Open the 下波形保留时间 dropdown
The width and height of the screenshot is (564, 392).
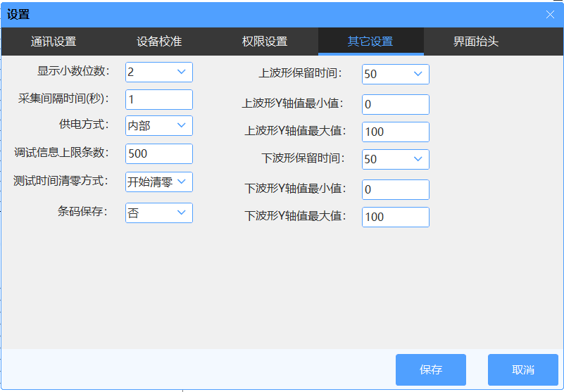tap(396, 159)
